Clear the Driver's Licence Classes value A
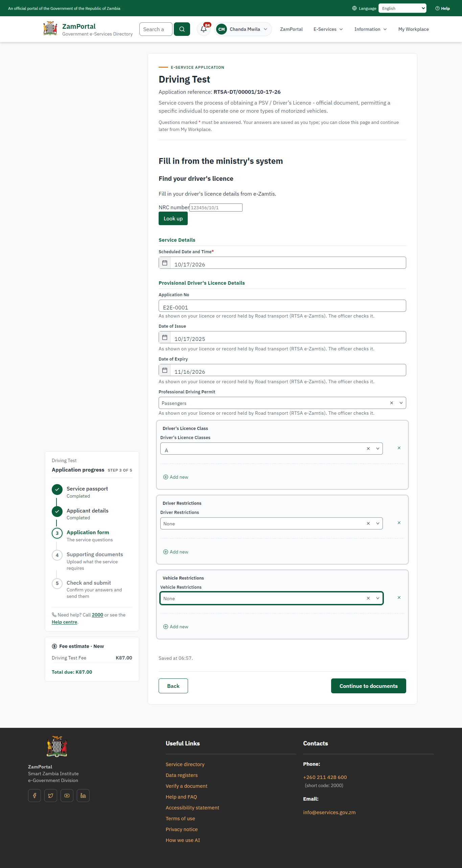The height and width of the screenshot is (868, 462). click(368, 449)
